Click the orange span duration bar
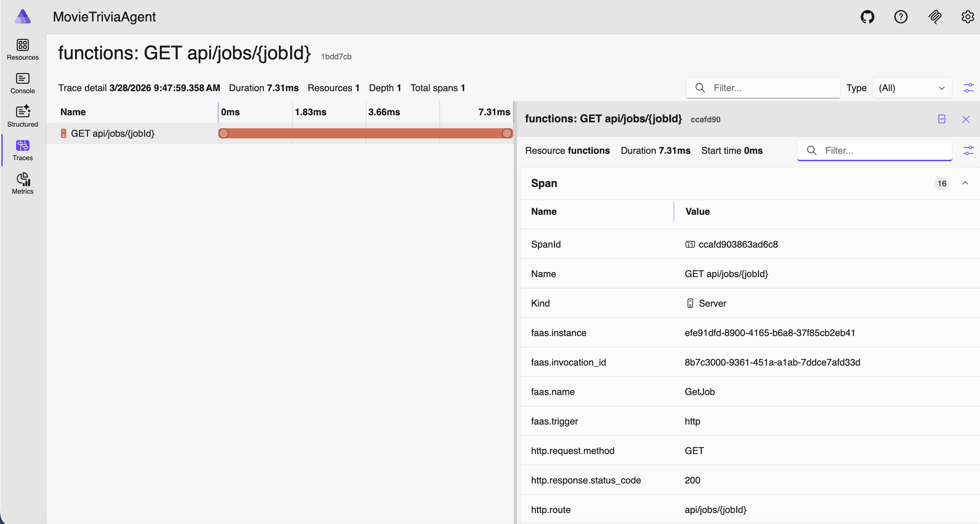Screen dimensions: 980x524 (365, 134)
